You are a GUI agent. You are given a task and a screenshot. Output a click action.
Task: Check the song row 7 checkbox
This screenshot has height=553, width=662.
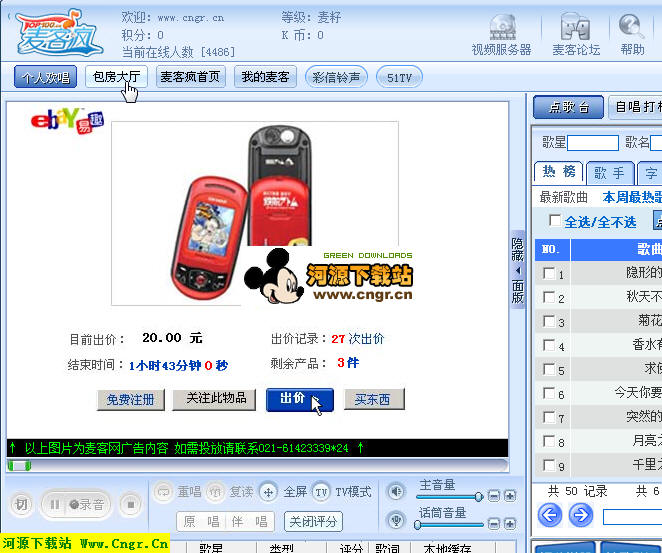coord(549,417)
